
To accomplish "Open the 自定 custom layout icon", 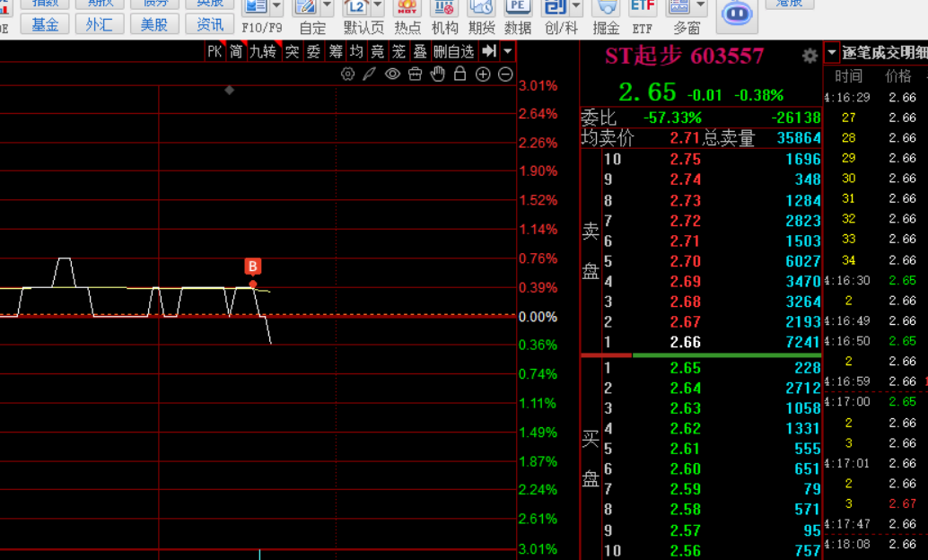I will (306, 8).
